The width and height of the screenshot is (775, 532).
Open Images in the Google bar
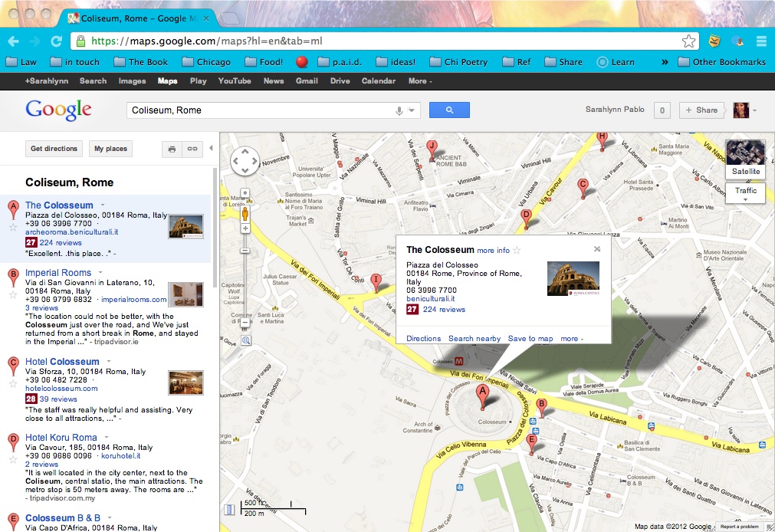(132, 80)
